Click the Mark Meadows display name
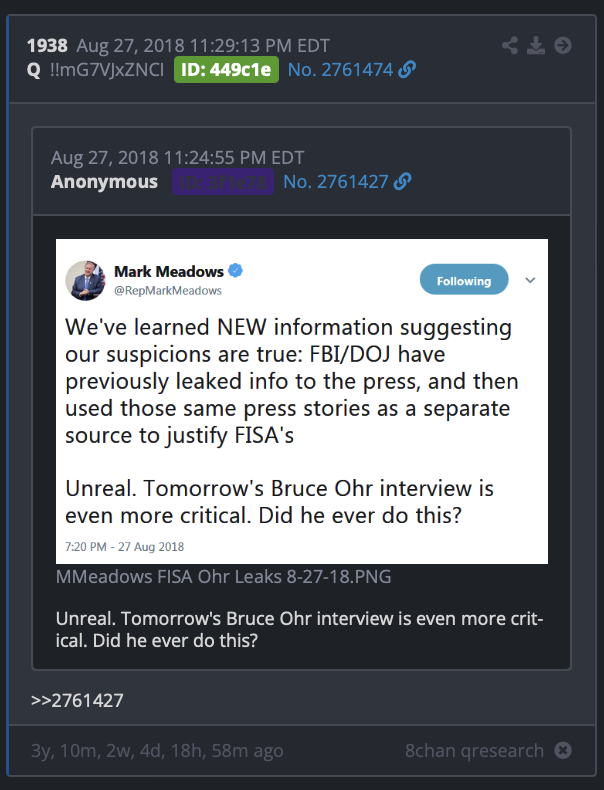 point(169,272)
